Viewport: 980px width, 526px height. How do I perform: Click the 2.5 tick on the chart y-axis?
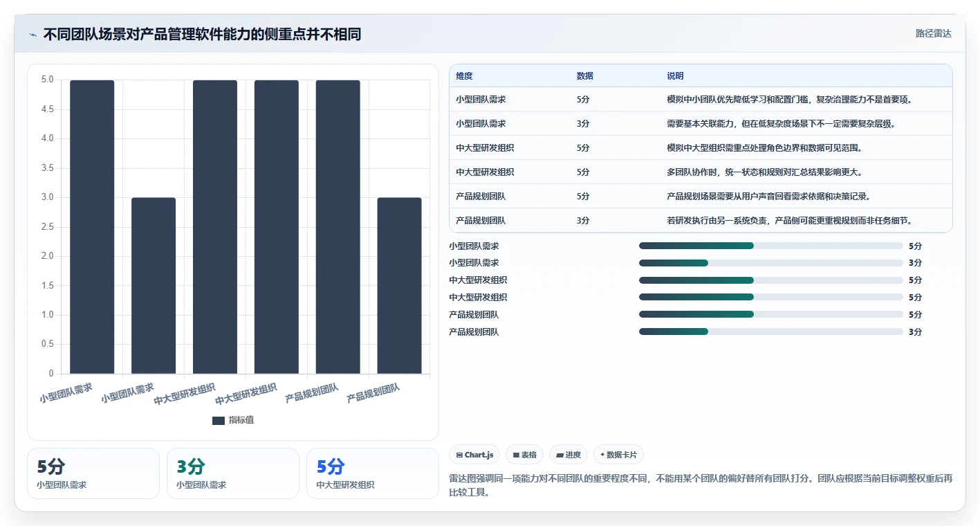tap(47, 227)
